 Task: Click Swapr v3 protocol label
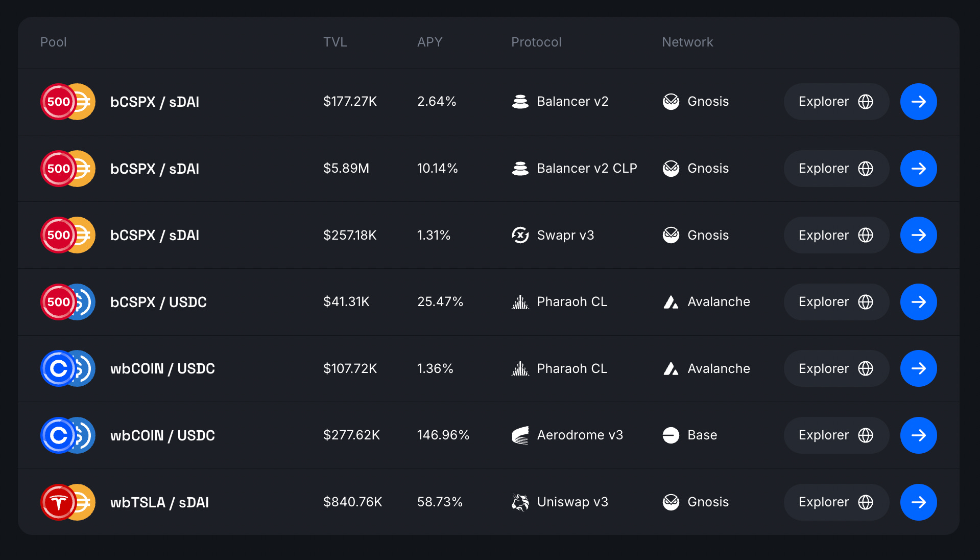pos(565,235)
